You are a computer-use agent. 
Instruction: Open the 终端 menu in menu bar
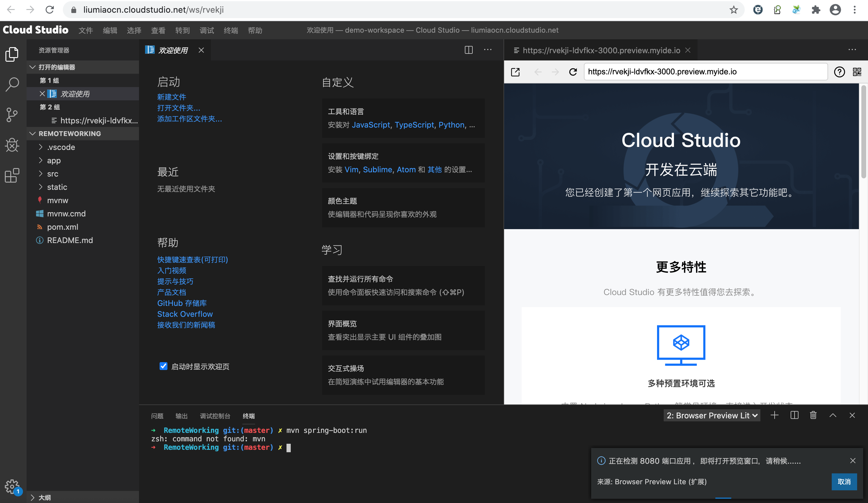(x=230, y=31)
